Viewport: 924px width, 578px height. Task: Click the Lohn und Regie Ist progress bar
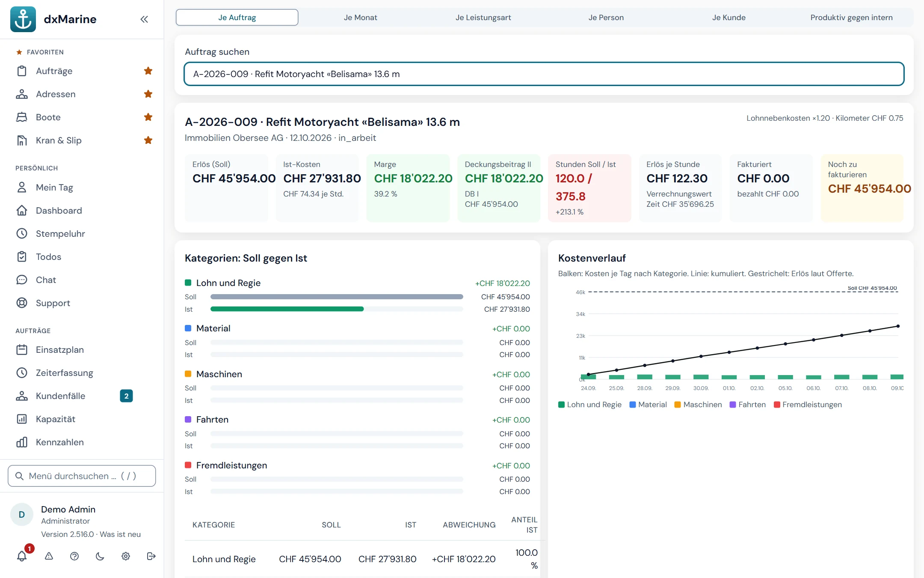point(337,309)
